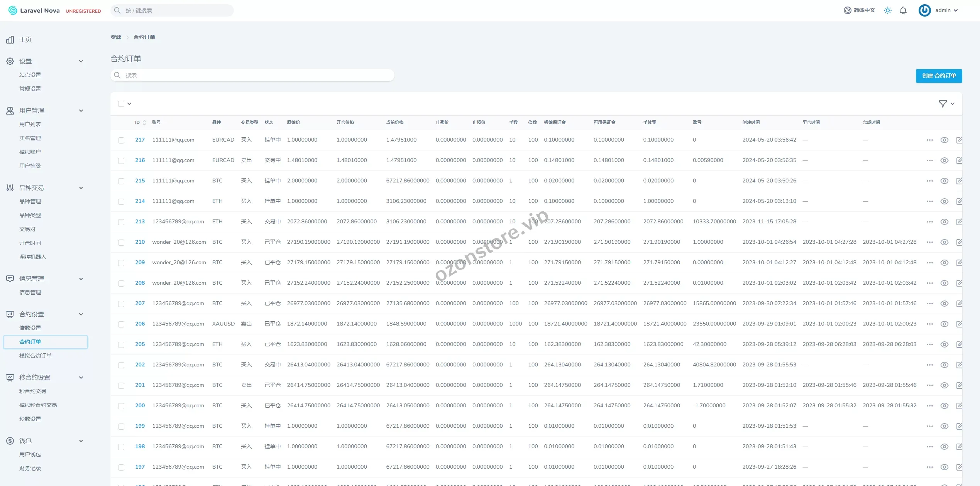This screenshot has width=980, height=486.
Task: Collapse the 品种交易 sidebar section
Action: pos(81,188)
